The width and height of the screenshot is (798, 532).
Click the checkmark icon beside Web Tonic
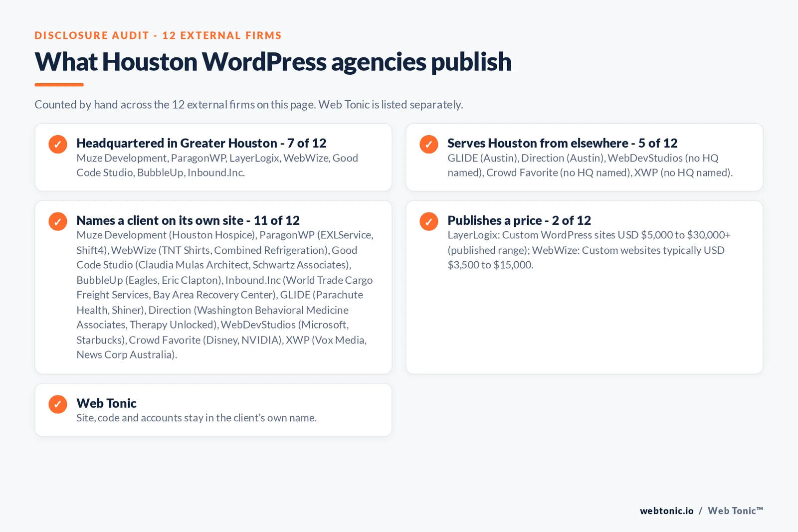[x=58, y=404]
